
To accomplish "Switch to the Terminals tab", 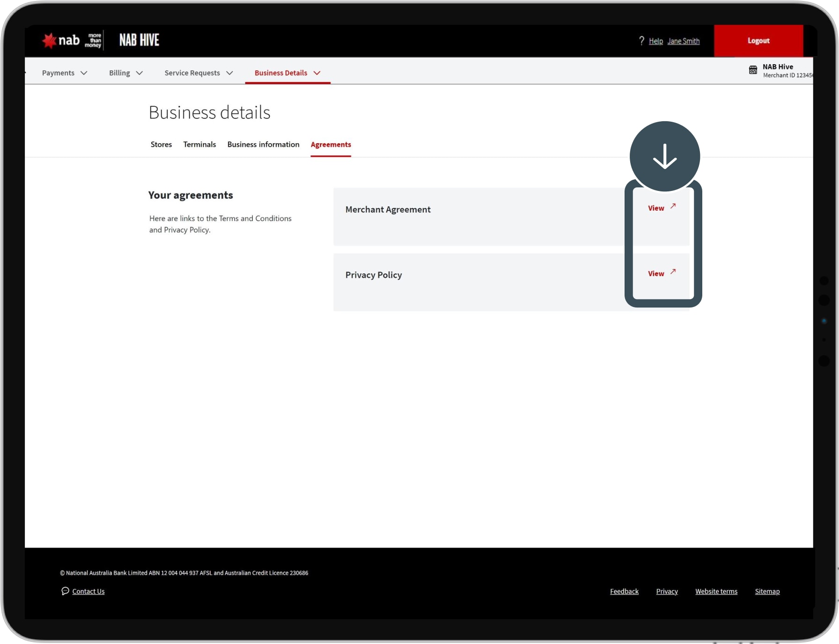I will [199, 145].
